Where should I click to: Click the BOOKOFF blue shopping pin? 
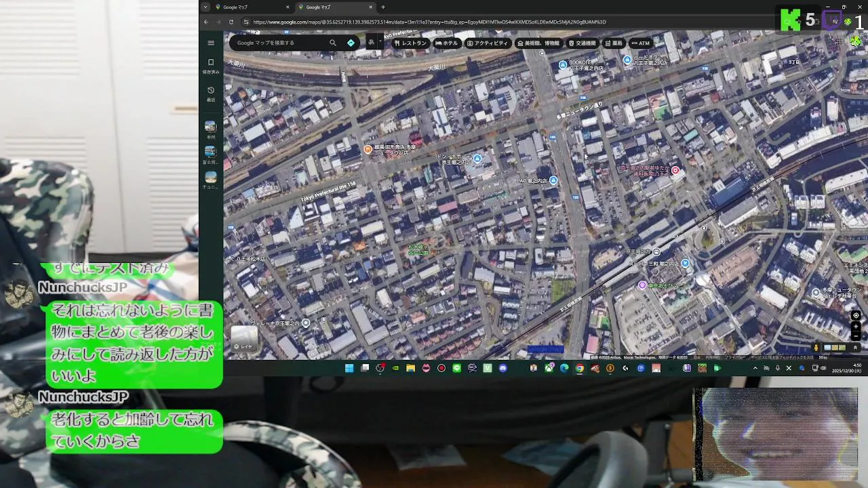click(563, 65)
